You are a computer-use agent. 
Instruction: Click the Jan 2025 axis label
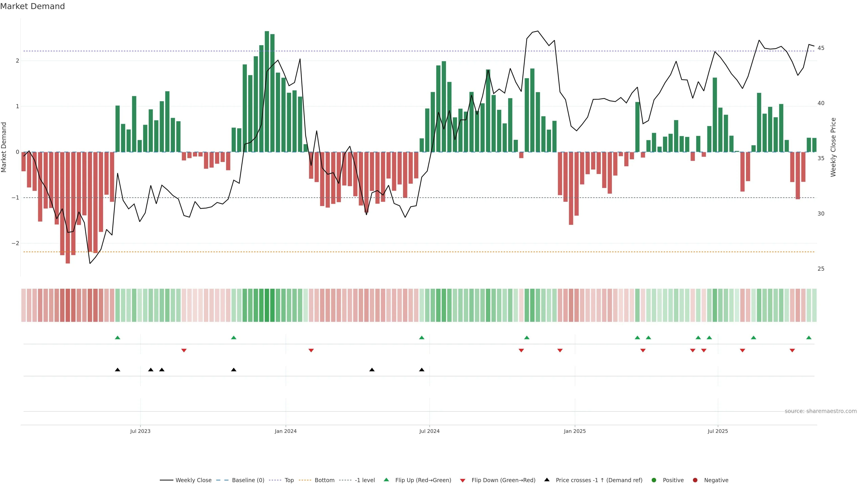click(575, 432)
